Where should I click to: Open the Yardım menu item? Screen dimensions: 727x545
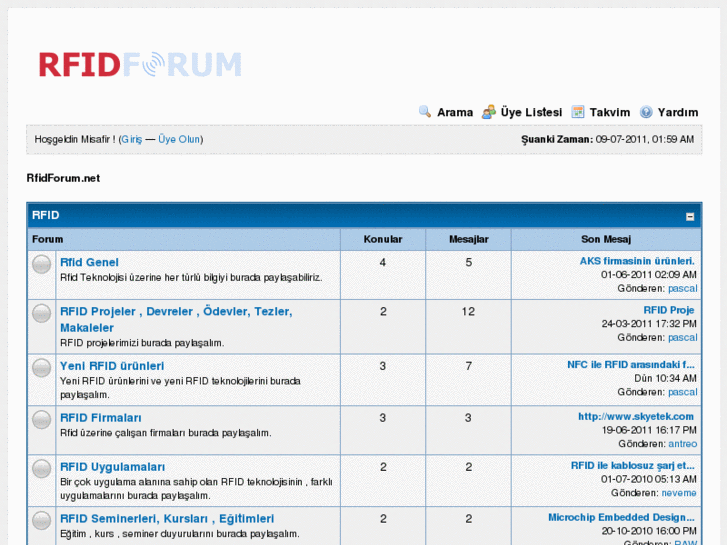[x=678, y=112]
